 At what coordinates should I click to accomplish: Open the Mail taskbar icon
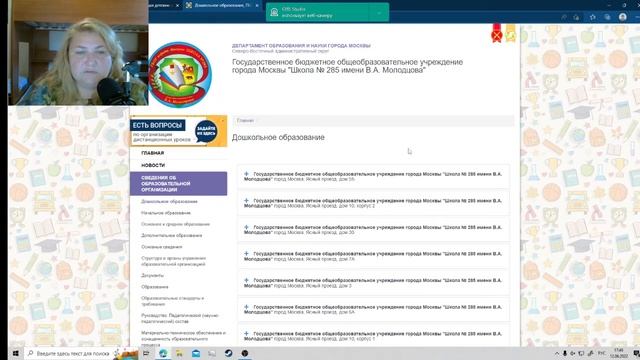tap(196, 353)
